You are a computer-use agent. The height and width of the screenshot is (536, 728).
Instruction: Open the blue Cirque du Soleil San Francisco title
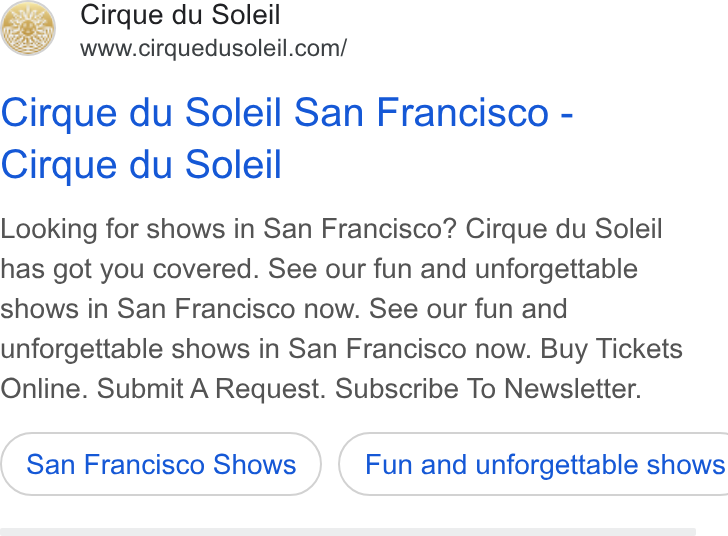click(x=286, y=138)
